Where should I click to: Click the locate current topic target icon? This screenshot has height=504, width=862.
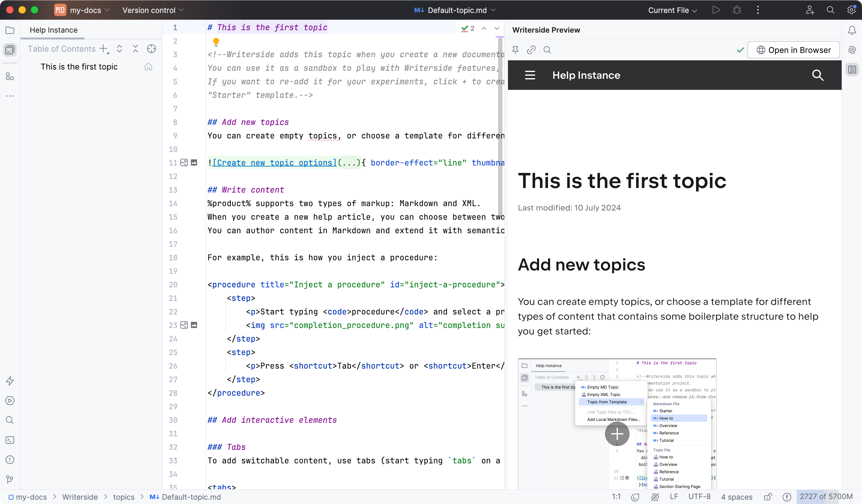coord(151,49)
